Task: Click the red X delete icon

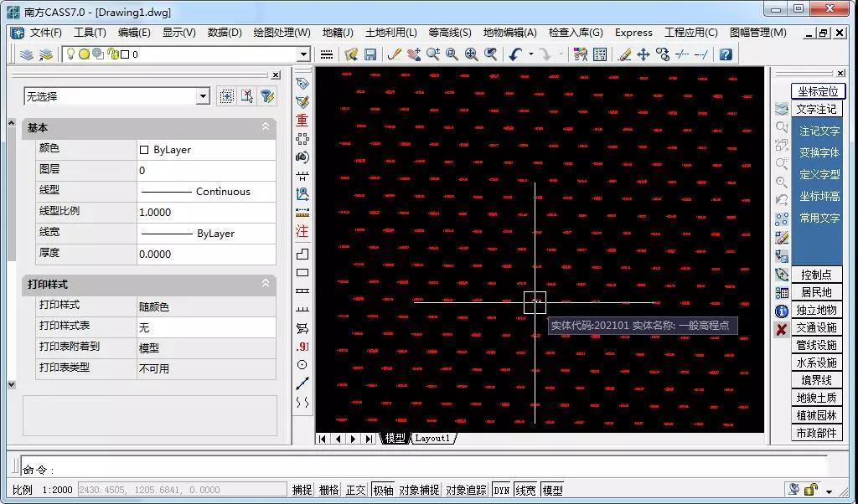Action: [782, 330]
